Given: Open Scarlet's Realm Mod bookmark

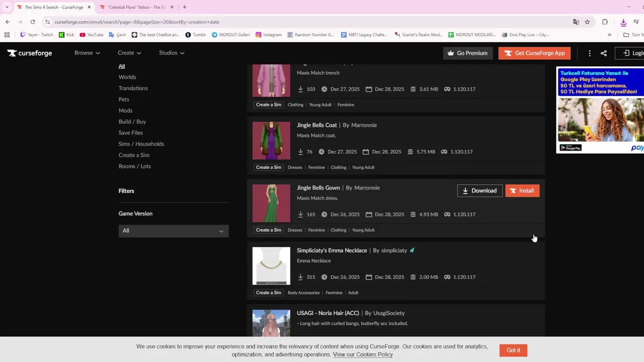Looking at the screenshot, I should coord(419,35).
